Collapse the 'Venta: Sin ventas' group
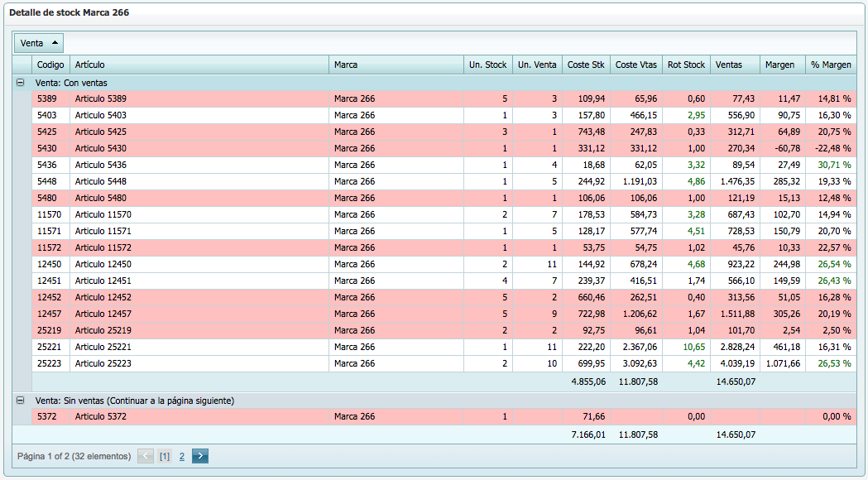 coord(21,401)
